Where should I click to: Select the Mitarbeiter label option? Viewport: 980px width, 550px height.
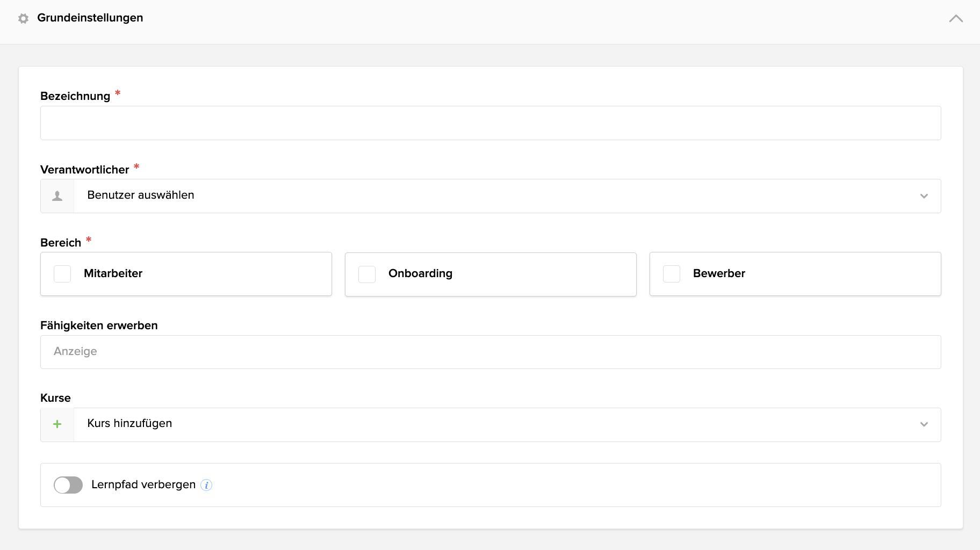113,273
